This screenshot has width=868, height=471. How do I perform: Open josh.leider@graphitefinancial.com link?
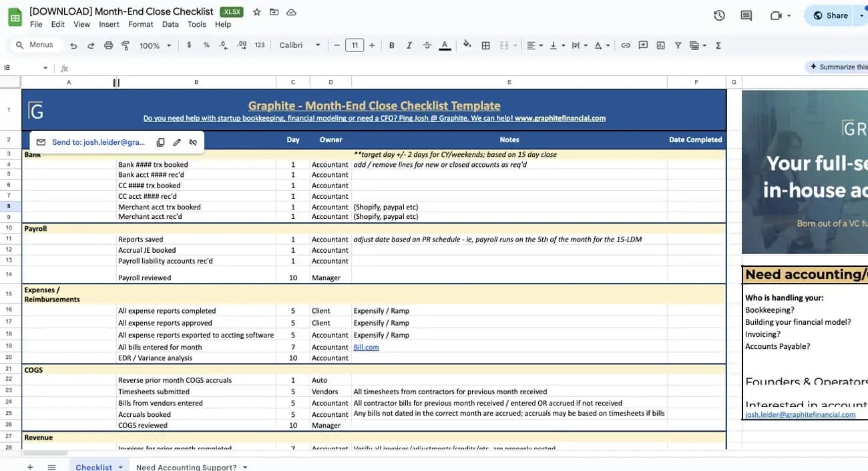tap(800, 414)
